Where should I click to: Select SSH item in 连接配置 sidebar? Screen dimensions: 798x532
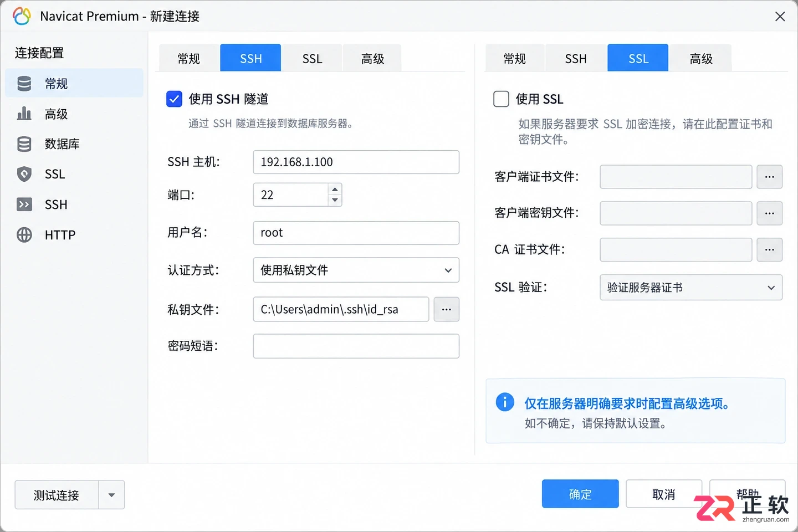tap(74, 204)
